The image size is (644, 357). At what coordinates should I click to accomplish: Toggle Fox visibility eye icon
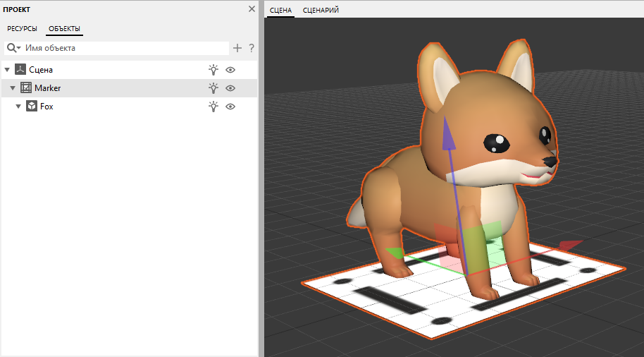coord(230,107)
